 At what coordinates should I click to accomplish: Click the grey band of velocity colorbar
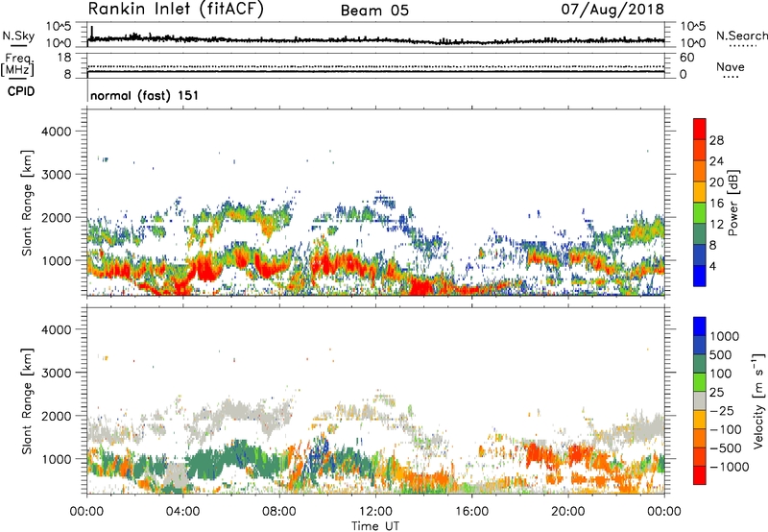(700, 400)
